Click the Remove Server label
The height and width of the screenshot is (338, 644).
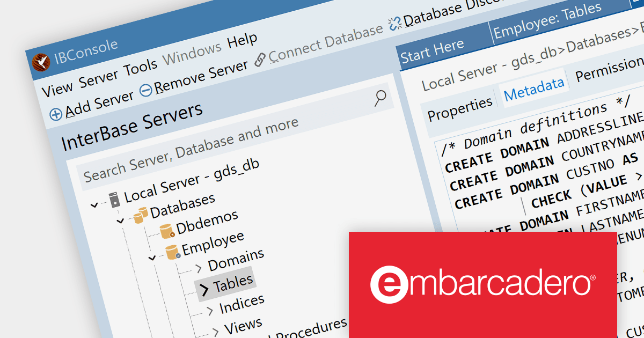point(201,76)
